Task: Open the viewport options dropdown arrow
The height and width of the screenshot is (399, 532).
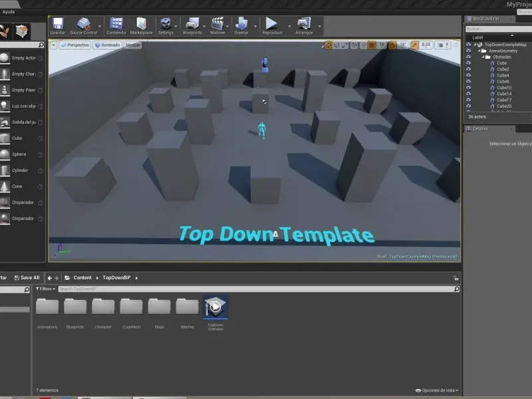Action: pos(54,45)
